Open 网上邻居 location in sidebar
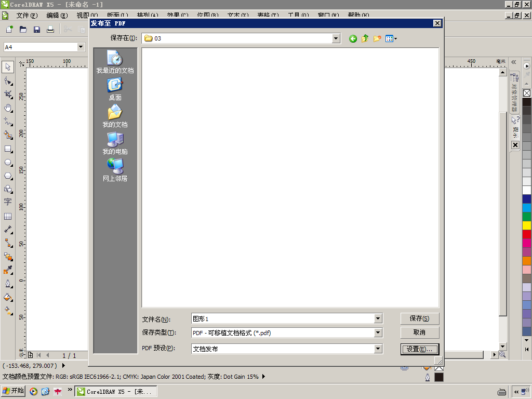 pyautogui.click(x=115, y=170)
